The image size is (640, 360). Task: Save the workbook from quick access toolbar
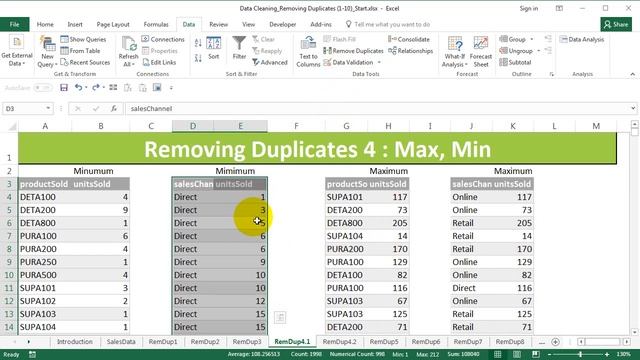(64, 87)
